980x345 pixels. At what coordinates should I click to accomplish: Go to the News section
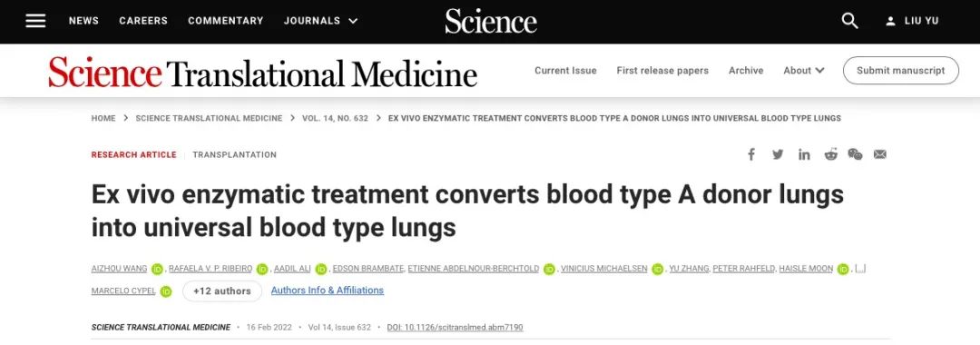pos(83,21)
